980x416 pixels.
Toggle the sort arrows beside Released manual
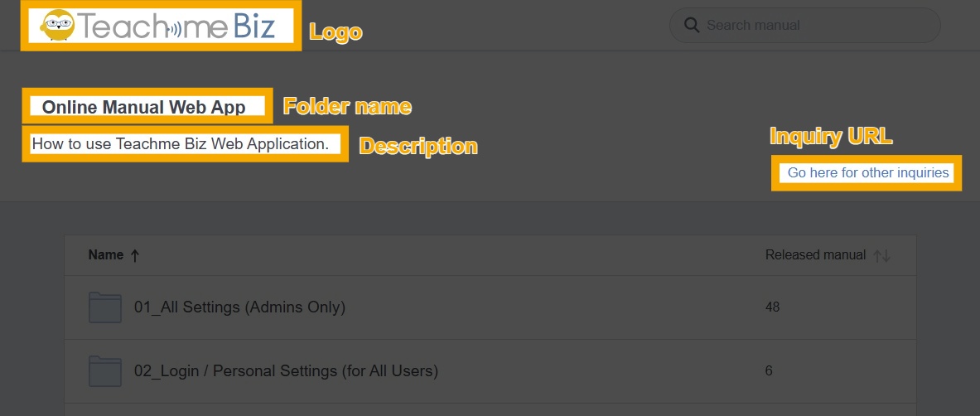tap(881, 256)
